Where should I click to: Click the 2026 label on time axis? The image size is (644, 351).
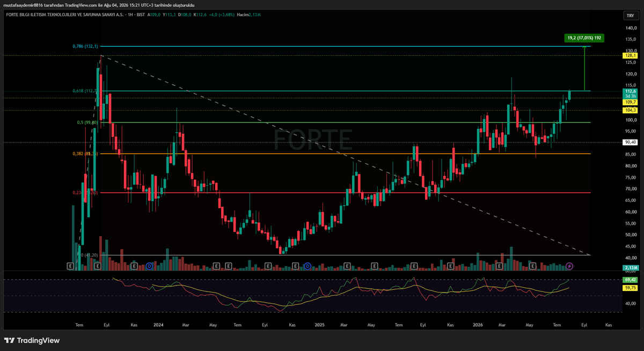[x=477, y=325]
